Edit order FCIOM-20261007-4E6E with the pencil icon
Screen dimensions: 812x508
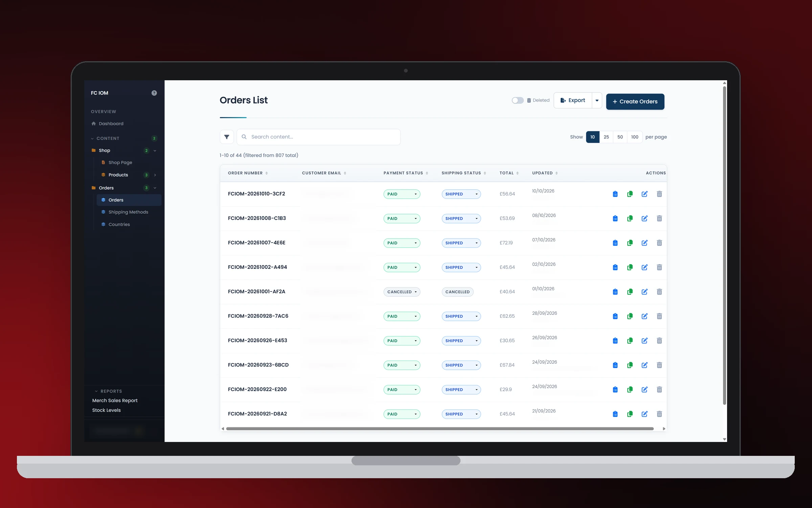coord(645,243)
